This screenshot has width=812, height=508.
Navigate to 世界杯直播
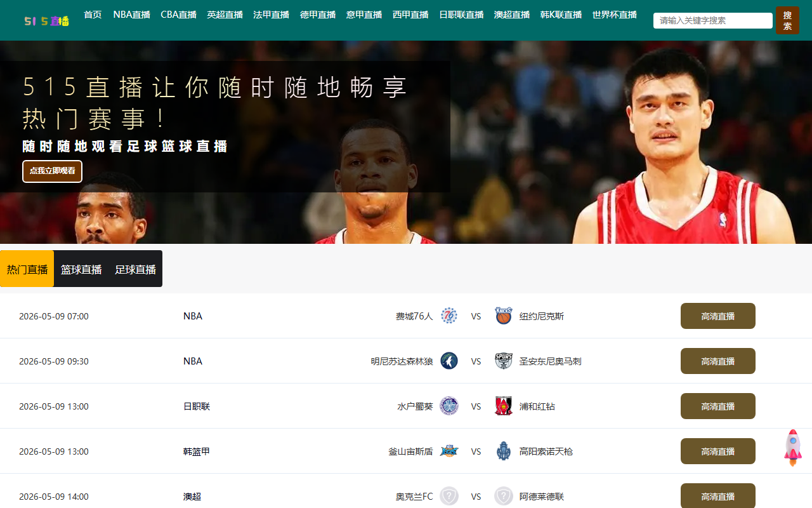615,15
